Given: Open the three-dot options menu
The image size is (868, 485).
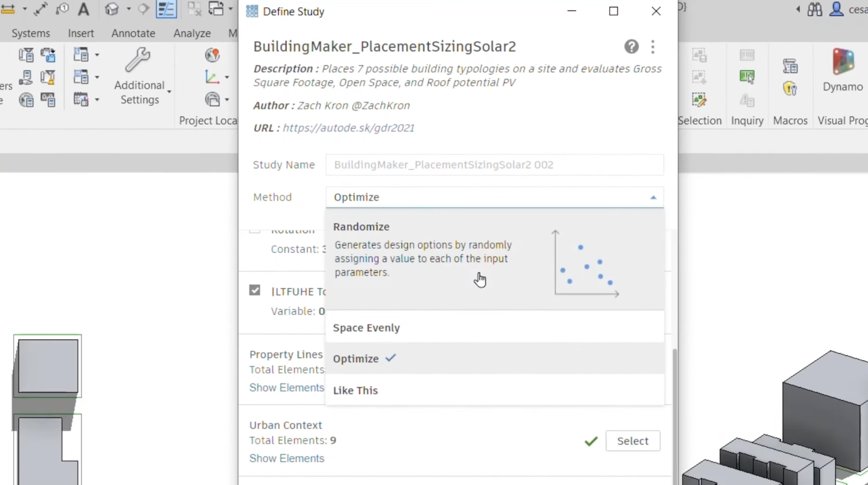Looking at the screenshot, I should [x=653, y=46].
